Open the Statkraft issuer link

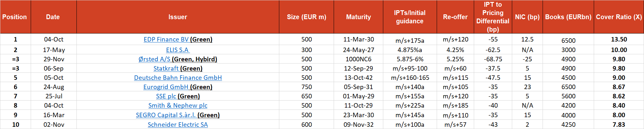(166, 68)
